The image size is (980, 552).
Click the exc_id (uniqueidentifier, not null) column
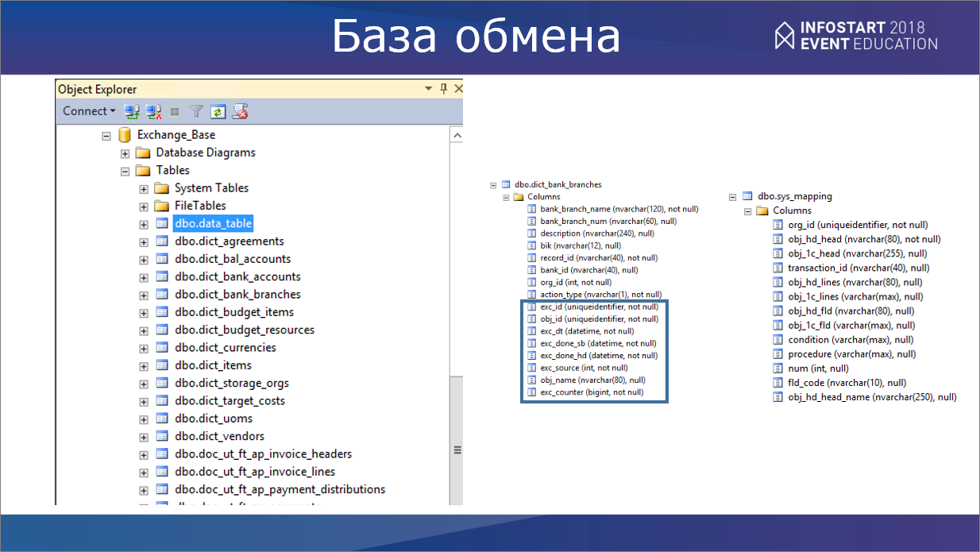click(x=599, y=307)
